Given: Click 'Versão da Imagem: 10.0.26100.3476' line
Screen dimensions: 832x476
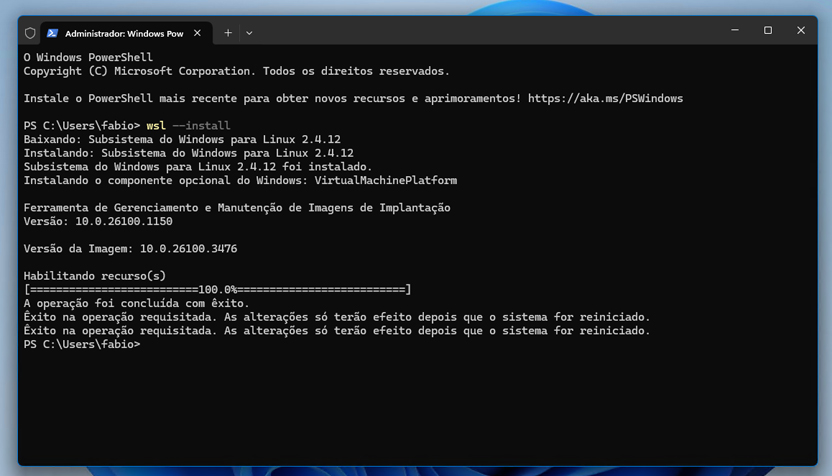Looking at the screenshot, I should tap(131, 249).
